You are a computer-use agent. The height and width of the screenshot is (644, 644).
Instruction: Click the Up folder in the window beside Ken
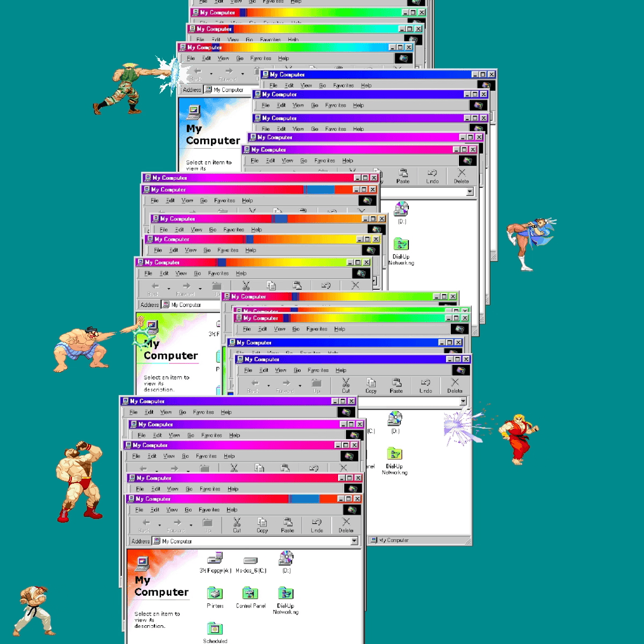[x=317, y=385]
